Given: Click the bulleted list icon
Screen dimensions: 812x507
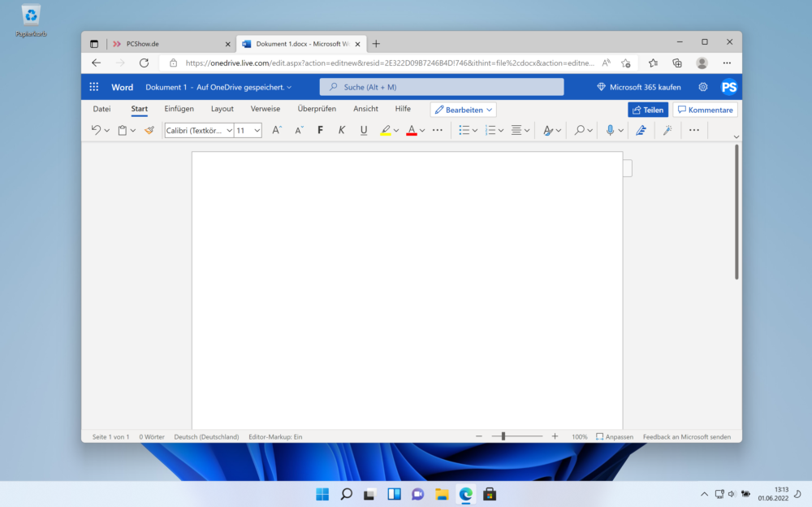Looking at the screenshot, I should (464, 130).
